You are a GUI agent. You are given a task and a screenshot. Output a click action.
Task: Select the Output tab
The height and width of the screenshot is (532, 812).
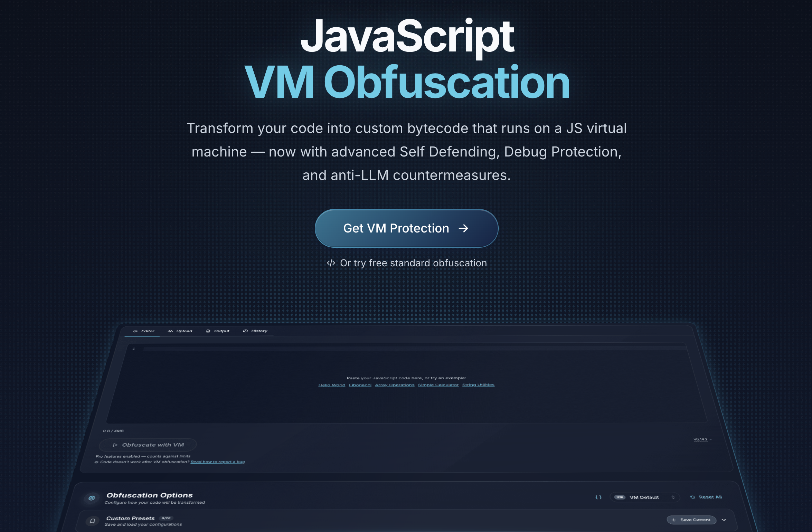point(218,331)
